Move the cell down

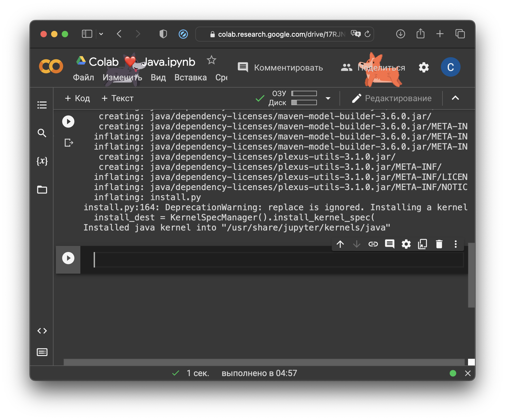pyautogui.click(x=357, y=244)
